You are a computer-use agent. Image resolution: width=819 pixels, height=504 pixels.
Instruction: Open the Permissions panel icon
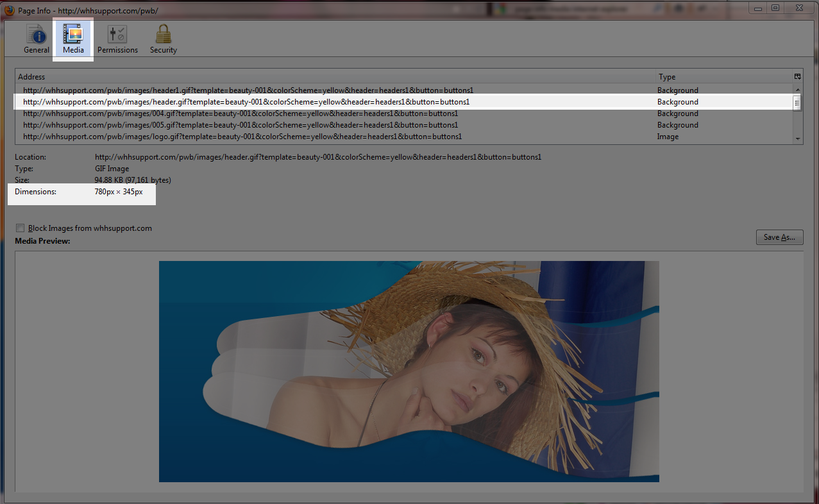point(117,38)
